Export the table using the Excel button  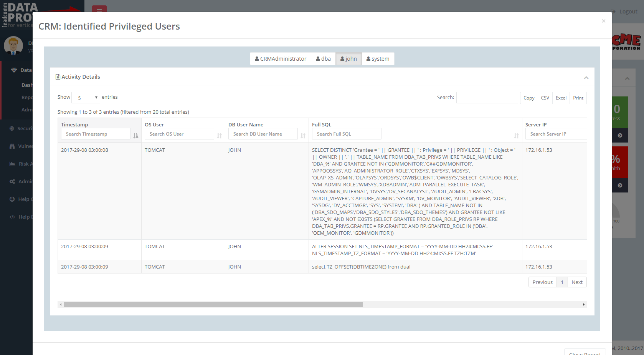click(x=561, y=98)
